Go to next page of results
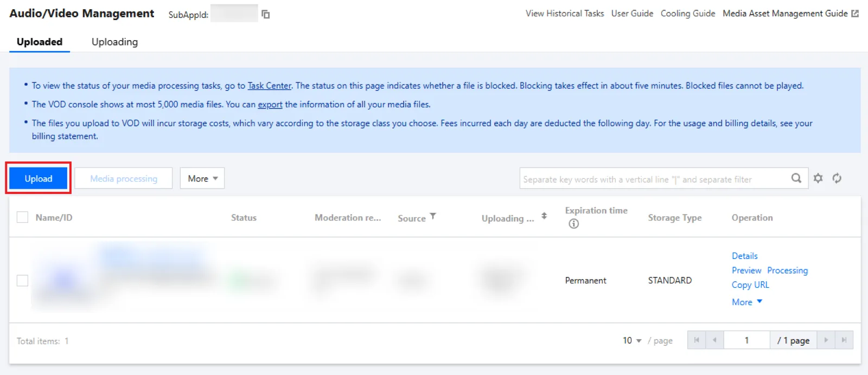868x375 pixels. [x=826, y=340]
